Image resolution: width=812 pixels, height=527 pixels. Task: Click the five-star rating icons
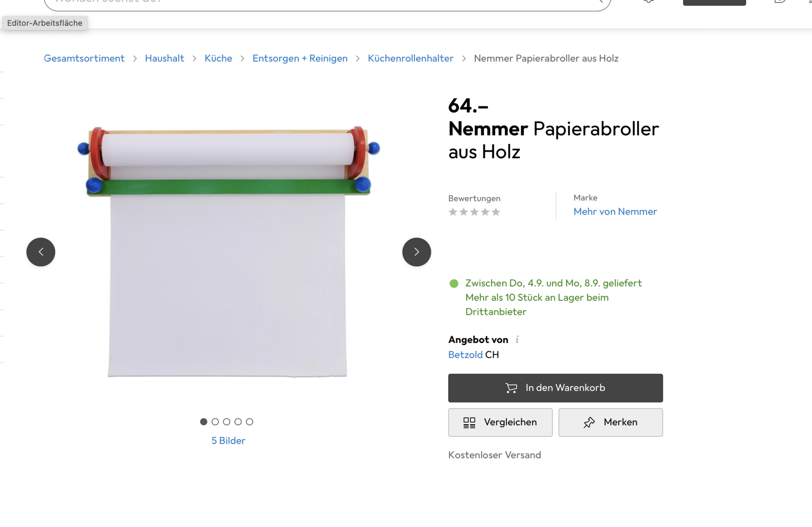[474, 212]
